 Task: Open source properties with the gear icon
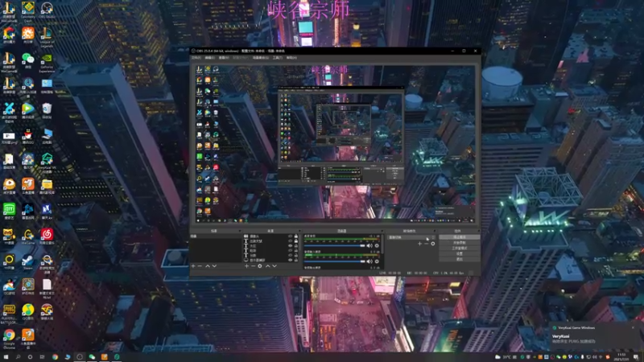(259, 266)
